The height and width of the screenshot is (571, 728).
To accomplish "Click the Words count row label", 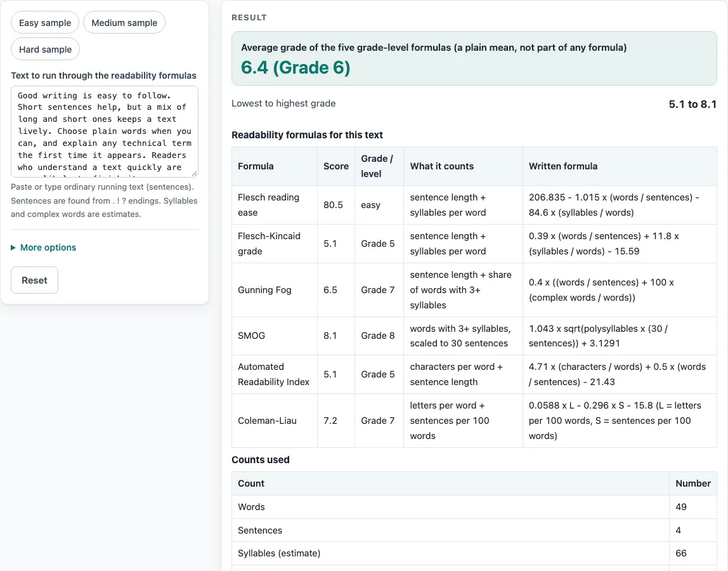I will [x=251, y=507].
